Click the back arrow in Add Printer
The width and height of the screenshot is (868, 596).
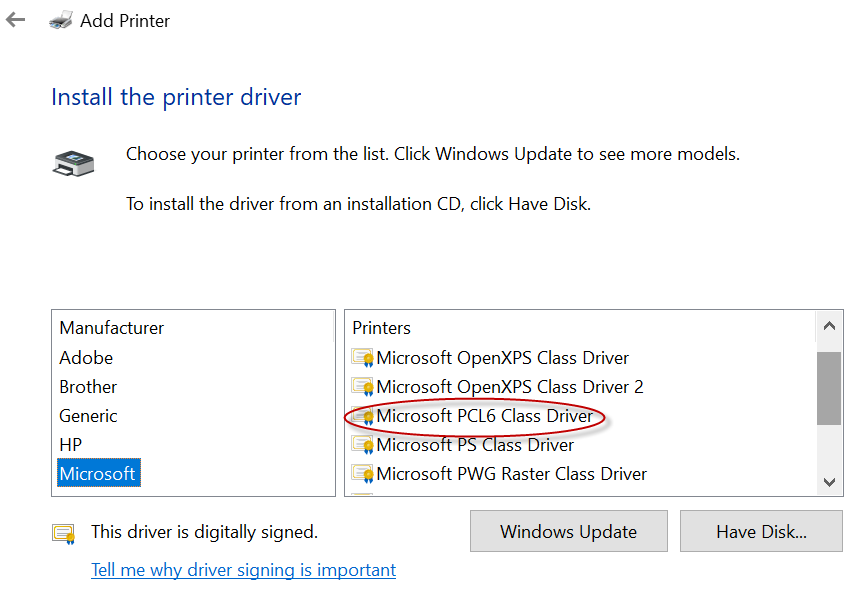click(x=16, y=20)
